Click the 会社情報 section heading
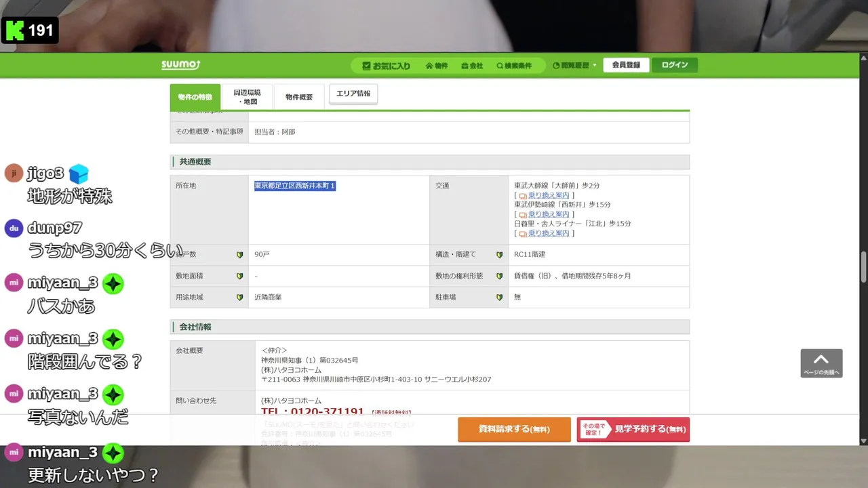Screen dimensions: 868x488 (x=195, y=327)
